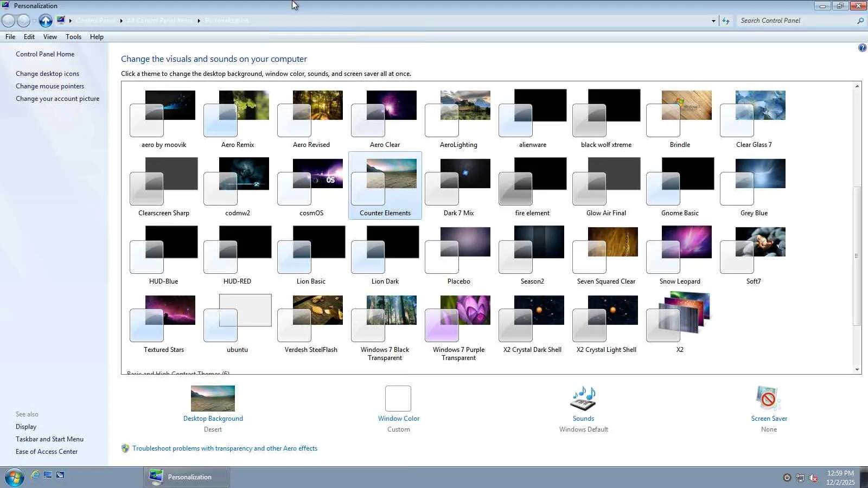Image resolution: width=868 pixels, height=488 pixels.
Task: Select the Clearscreen Sharp theme
Action: point(164,187)
